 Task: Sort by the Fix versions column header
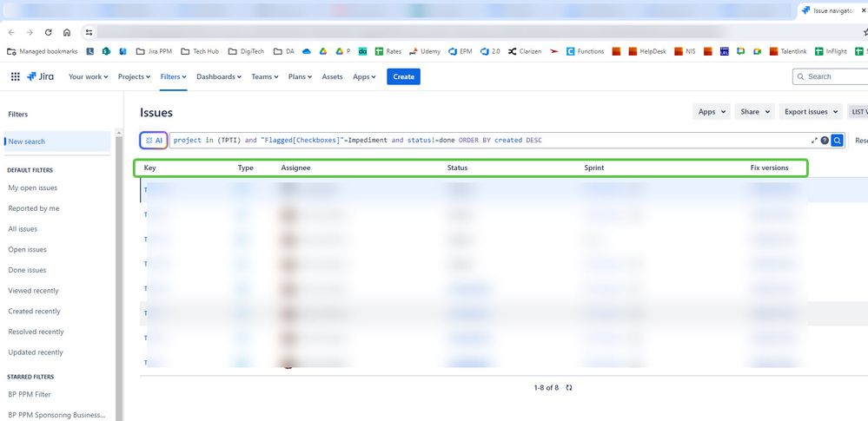tap(770, 168)
